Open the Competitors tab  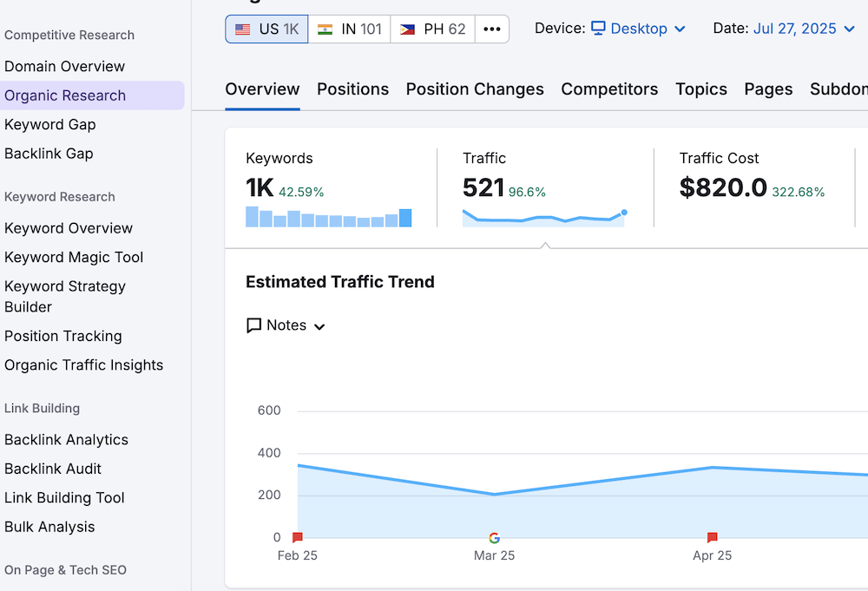click(x=609, y=89)
